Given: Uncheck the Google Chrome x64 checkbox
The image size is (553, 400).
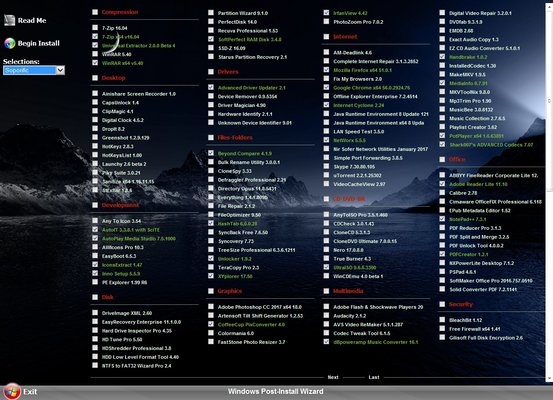Looking at the screenshot, I should pyautogui.click(x=326, y=87).
